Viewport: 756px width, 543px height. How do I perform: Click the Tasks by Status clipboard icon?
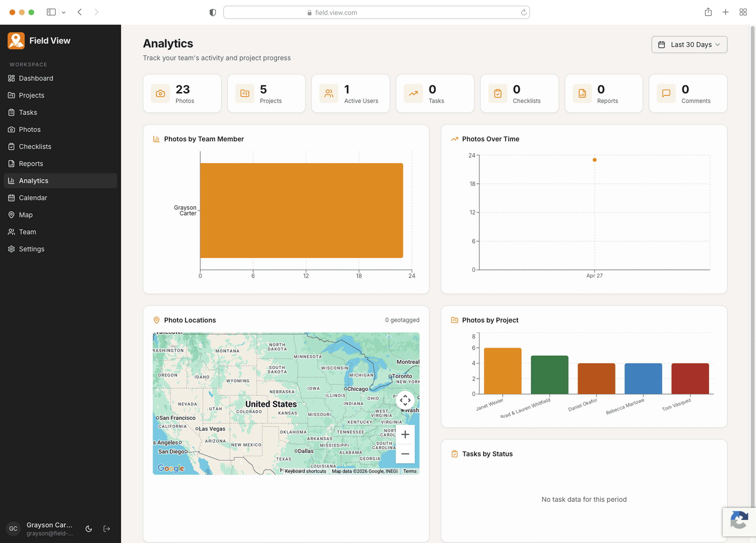pos(454,454)
